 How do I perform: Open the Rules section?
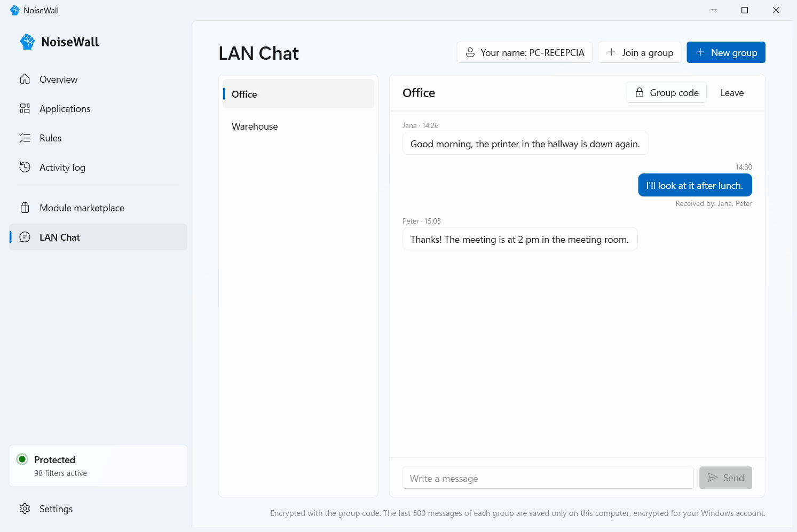[98, 138]
